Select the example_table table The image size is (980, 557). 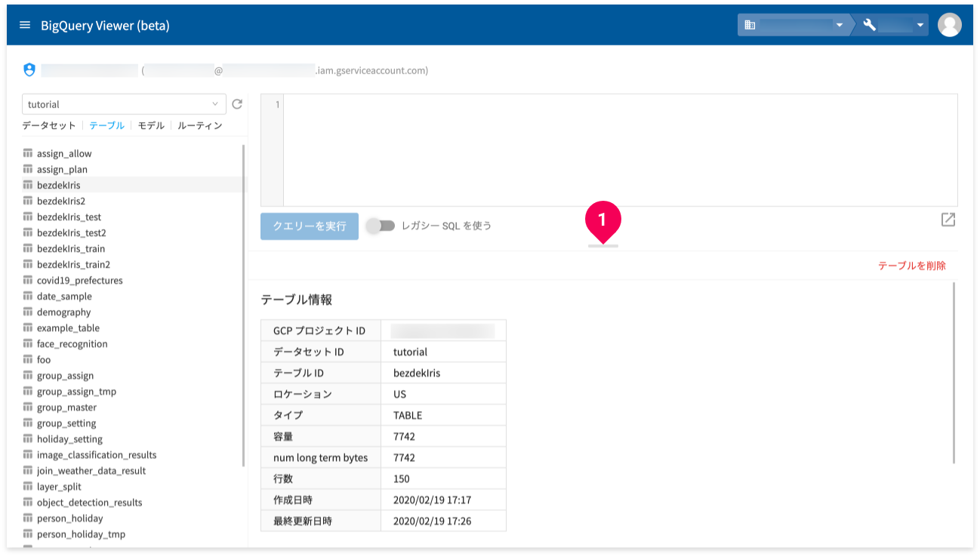[x=68, y=328]
